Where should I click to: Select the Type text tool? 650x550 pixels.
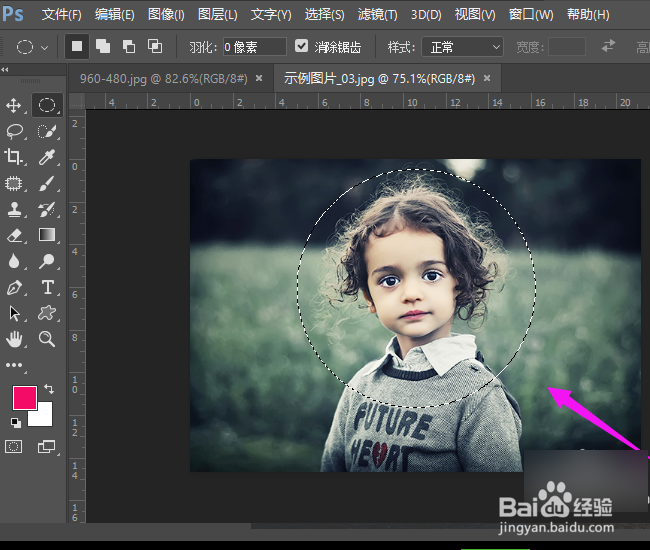[48, 287]
